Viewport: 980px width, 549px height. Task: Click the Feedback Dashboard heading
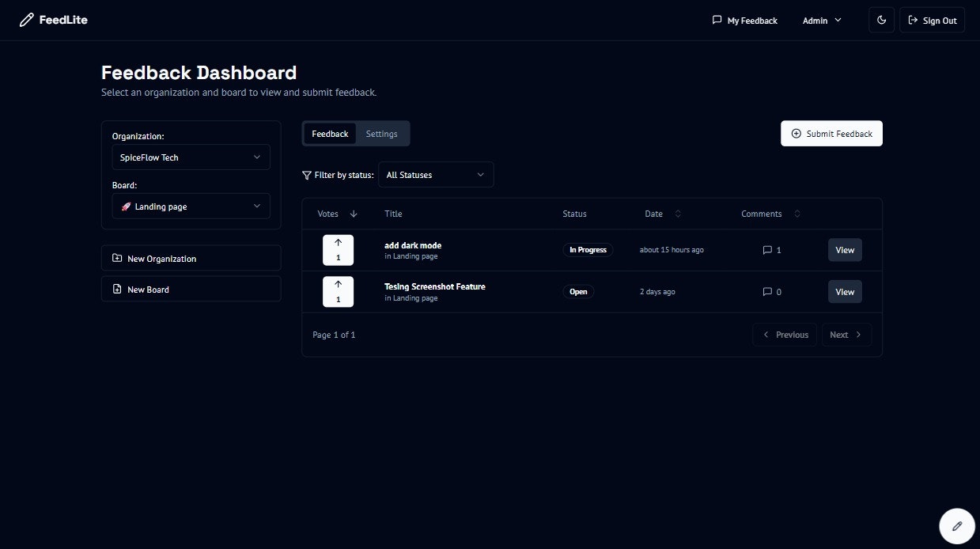click(x=199, y=73)
